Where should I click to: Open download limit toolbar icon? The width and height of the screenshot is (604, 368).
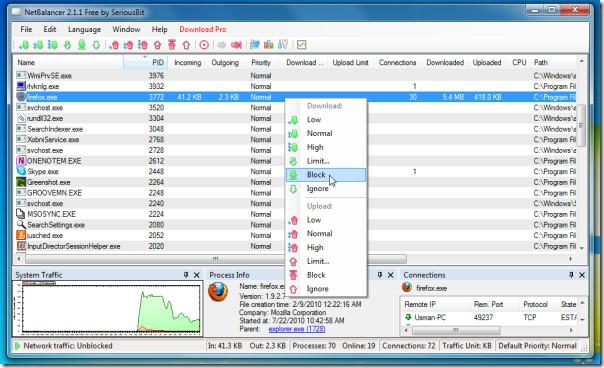(67, 45)
